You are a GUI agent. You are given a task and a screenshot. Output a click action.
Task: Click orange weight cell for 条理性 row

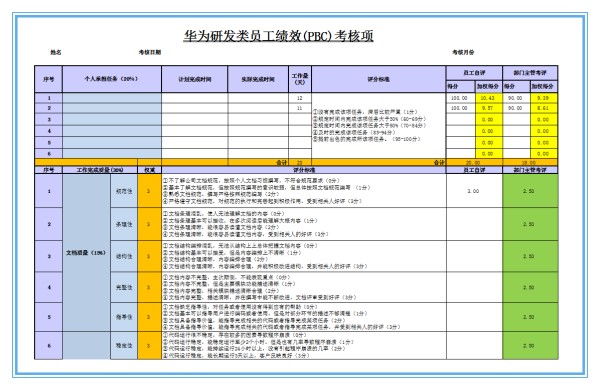[149, 224]
